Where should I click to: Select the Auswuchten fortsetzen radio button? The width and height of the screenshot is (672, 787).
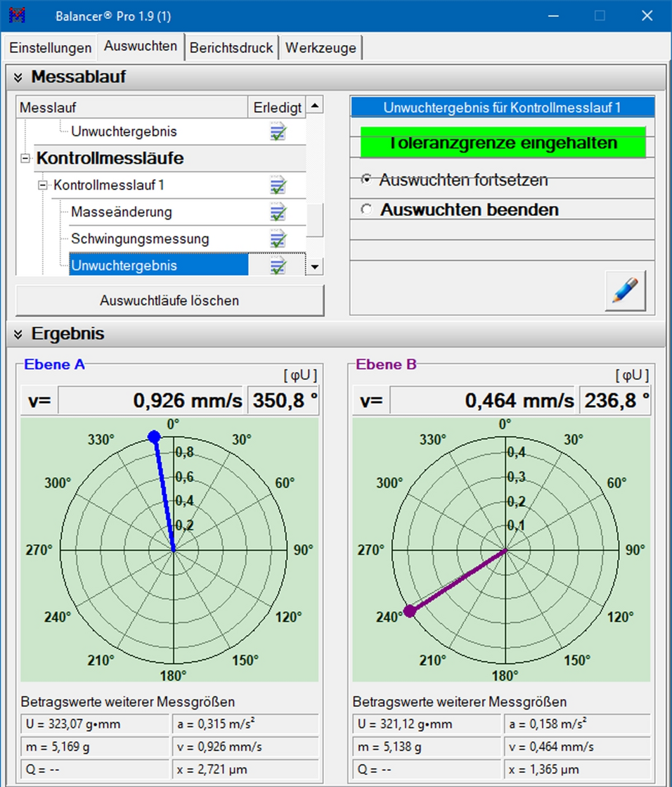pos(366,180)
